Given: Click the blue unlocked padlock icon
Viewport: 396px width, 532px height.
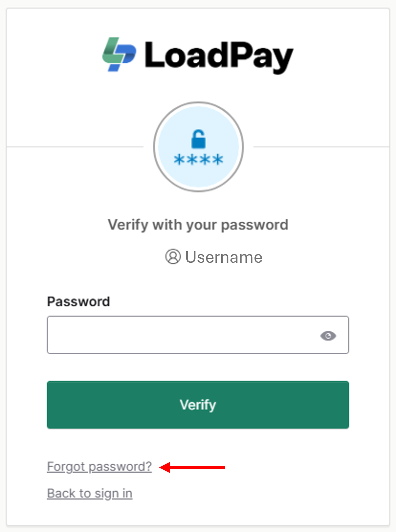Looking at the screenshot, I should tap(198, 139).
